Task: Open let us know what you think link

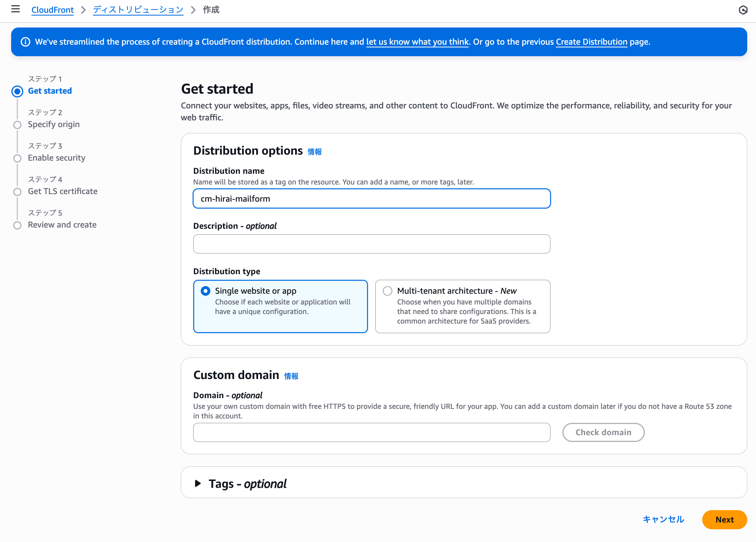Action: click(417, 42)
